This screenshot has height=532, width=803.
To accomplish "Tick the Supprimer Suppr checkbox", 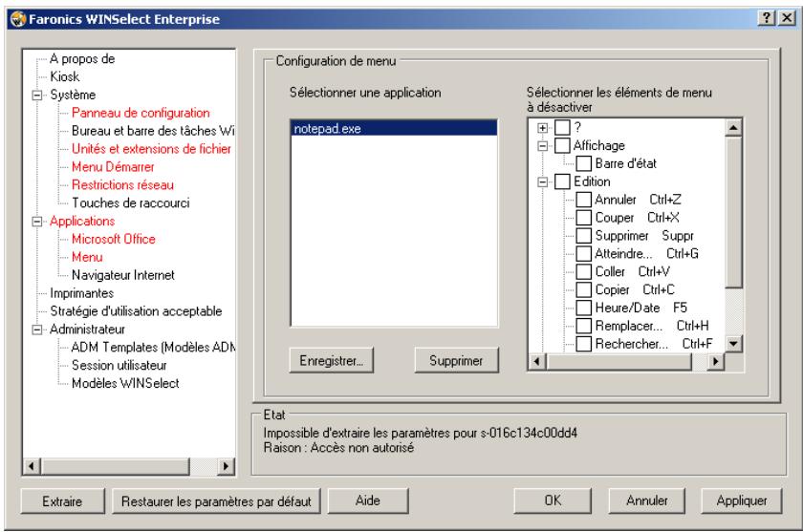I will 584,235.
